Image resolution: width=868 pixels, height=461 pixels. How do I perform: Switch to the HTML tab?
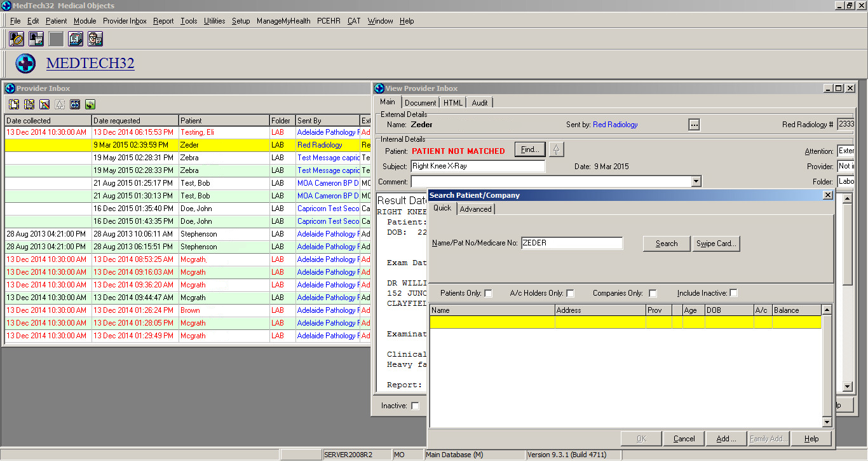pyautogui.click(x=453, y=102)
